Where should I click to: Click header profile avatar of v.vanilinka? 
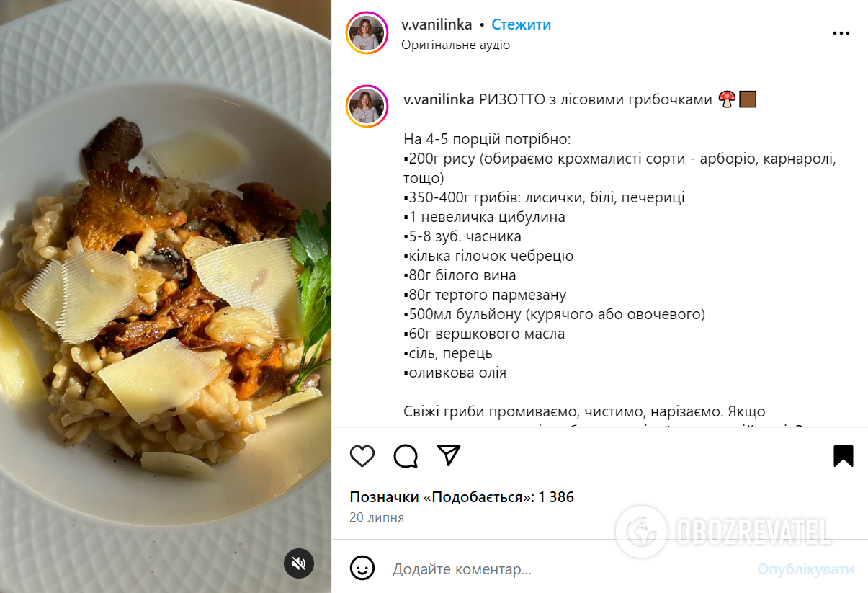coord(367,33)
